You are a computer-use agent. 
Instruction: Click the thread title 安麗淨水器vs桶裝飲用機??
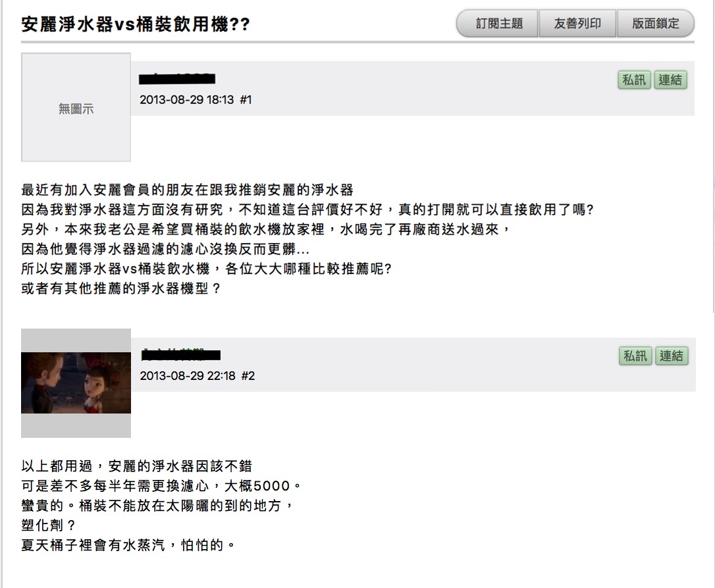tap(136, 24)
